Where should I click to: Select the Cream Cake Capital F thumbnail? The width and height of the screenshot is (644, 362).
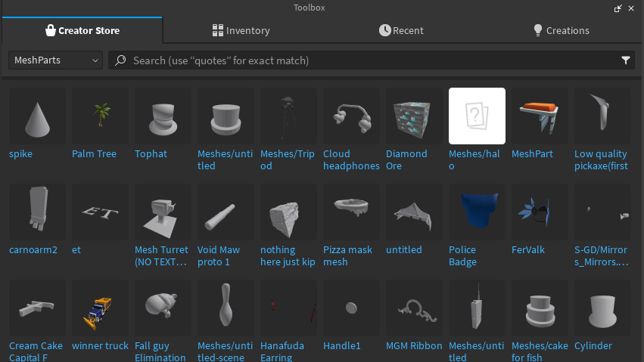coord(37,308)
